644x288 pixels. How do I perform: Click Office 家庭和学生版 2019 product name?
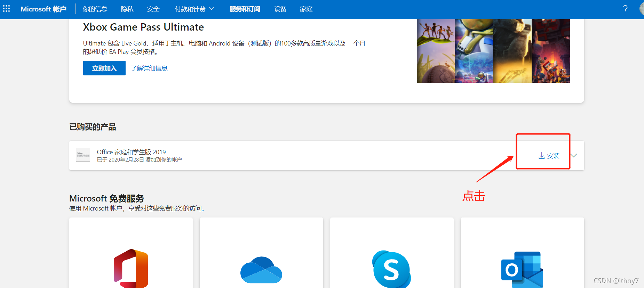point(131,152)
